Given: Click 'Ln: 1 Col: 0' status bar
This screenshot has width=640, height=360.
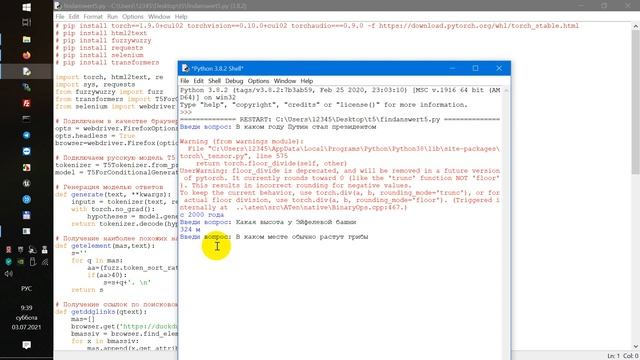Looking at the screenshot, I should point(622,356).
